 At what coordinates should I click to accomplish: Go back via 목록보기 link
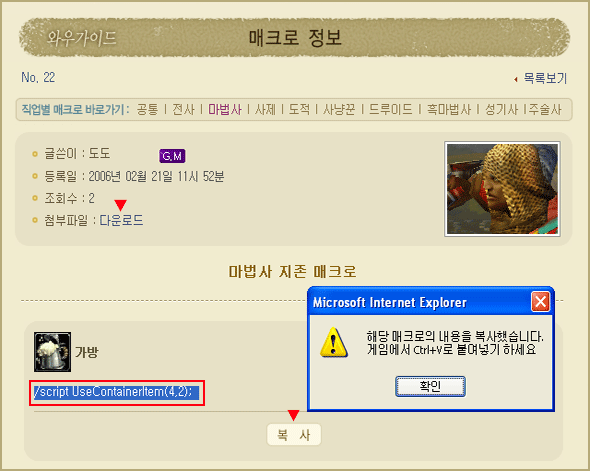545,78
